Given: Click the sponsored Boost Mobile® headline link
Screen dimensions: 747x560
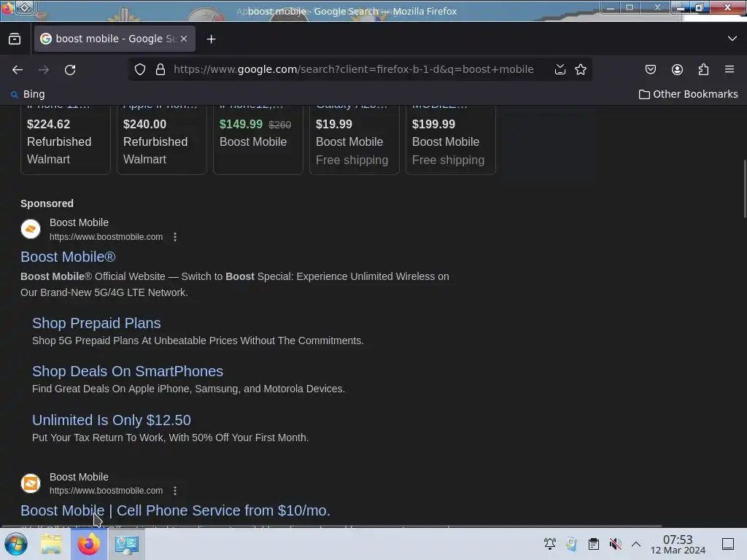Looking at the screenshot, I should pos(68,257).
